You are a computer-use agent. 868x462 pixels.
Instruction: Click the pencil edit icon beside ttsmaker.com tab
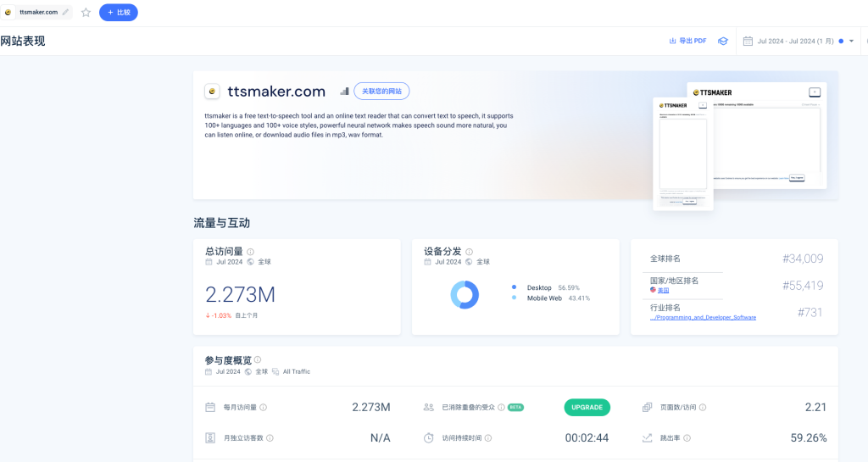point(66,12)
